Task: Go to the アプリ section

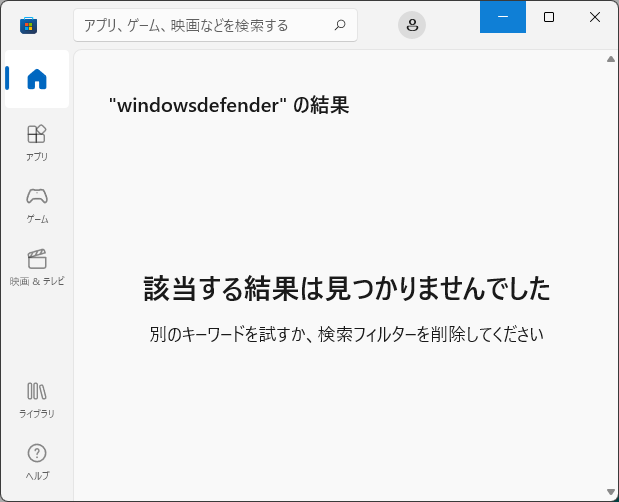Action: [x=37, y=143]
